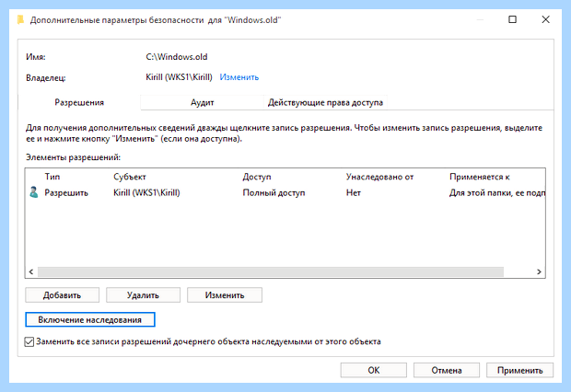The height and width of the screenshot is (392, 571).
Task: Confirm the dialog with OK
Action: pyautogui.click(x=374, y=370)
